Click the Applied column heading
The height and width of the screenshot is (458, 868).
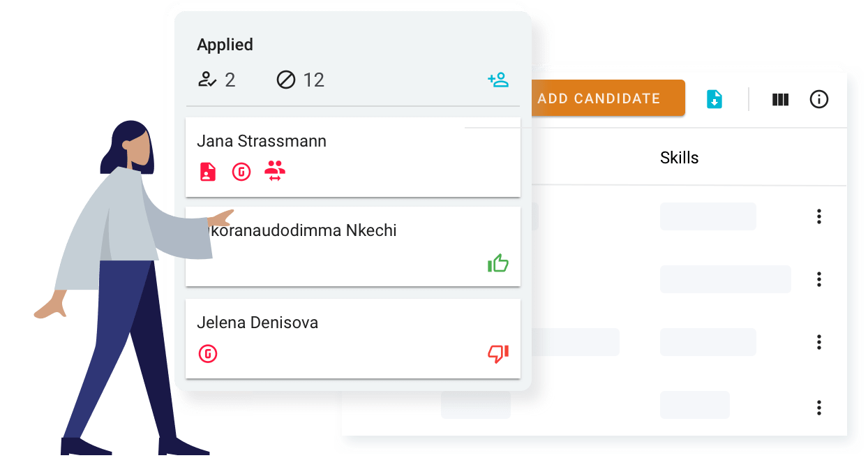tap(225, 44)
